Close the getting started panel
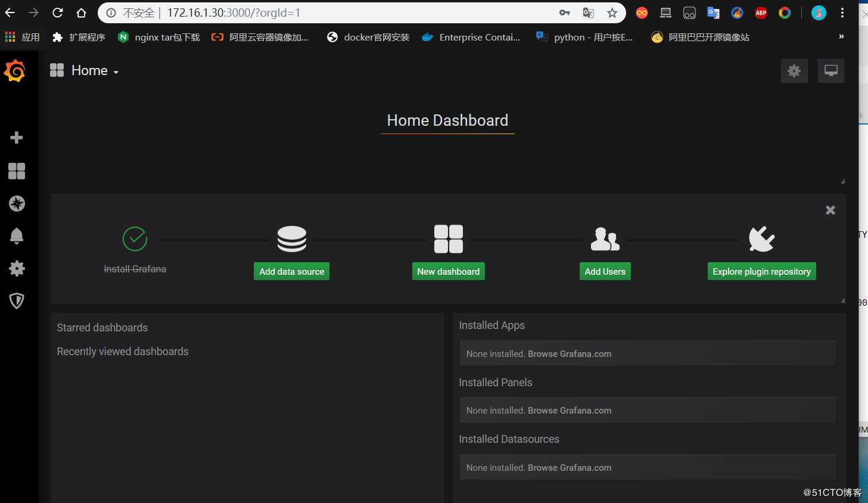Viewport: 868px width, 503px height. click(x=830, y=210)
